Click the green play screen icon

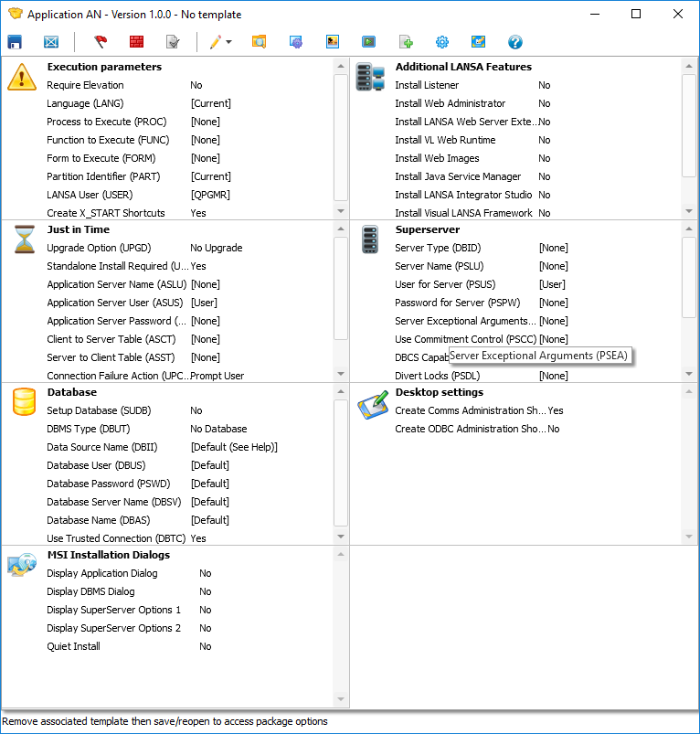click(368, 42)
